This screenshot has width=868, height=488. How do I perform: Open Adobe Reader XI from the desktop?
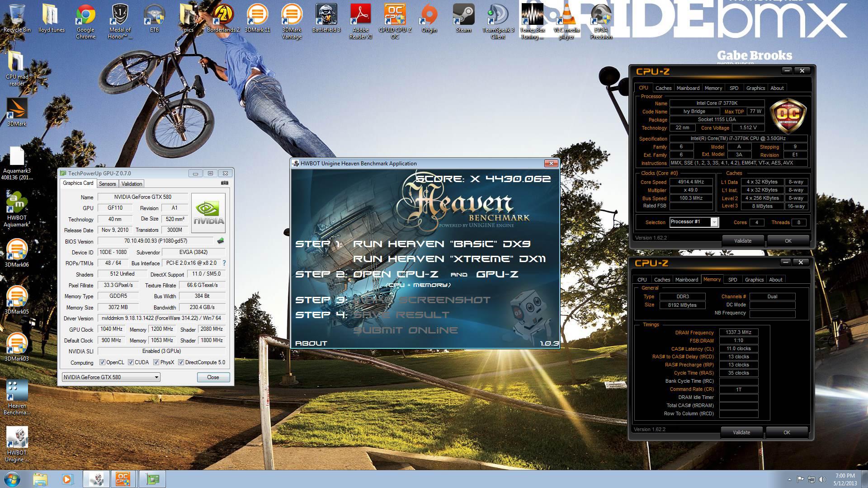coord(360,21)
